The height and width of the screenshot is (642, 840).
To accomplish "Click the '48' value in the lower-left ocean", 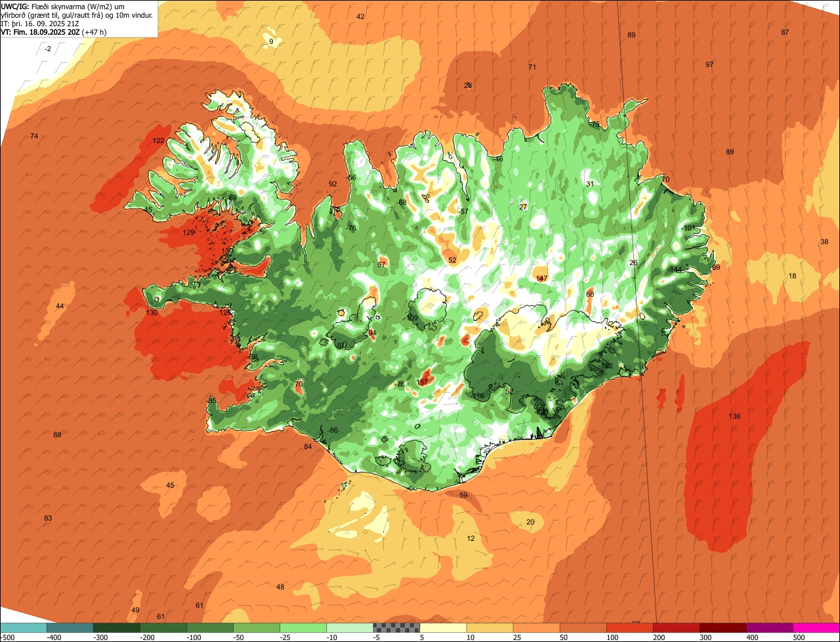I will (x=280, y=587).
